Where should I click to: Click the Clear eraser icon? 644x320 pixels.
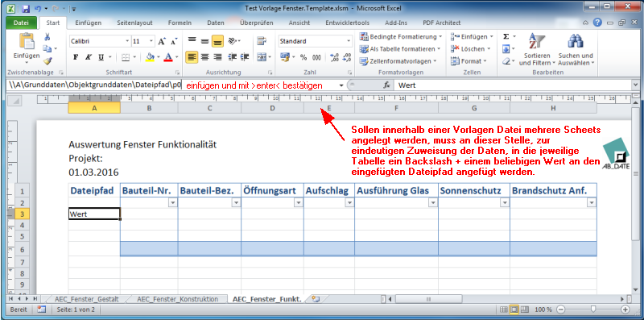point(506,61)
